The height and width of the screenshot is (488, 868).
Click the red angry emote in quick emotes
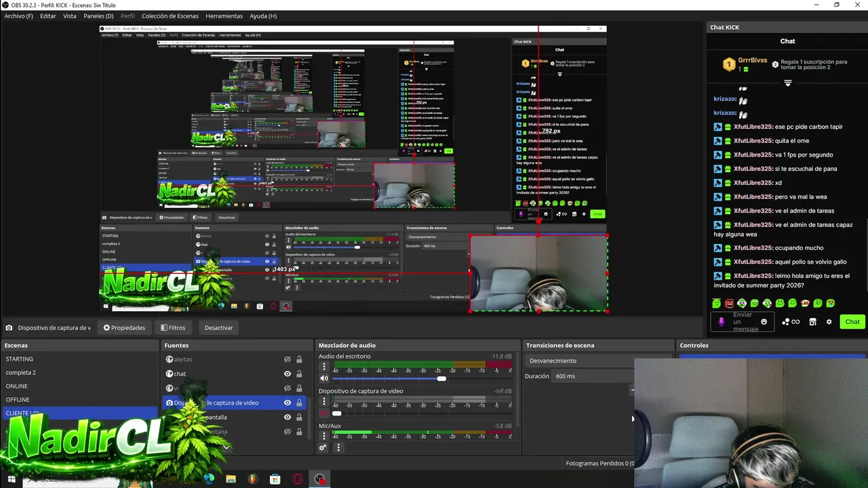click(729, 303)
